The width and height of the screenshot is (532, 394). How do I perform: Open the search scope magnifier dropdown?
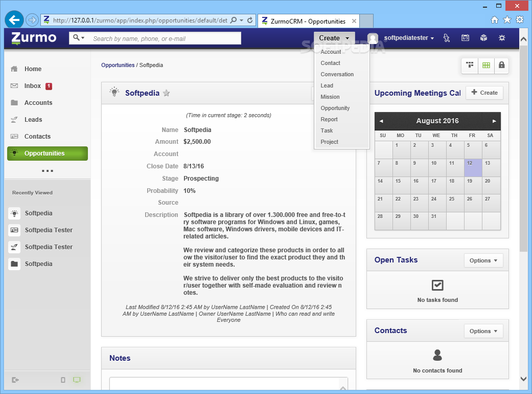78,38
